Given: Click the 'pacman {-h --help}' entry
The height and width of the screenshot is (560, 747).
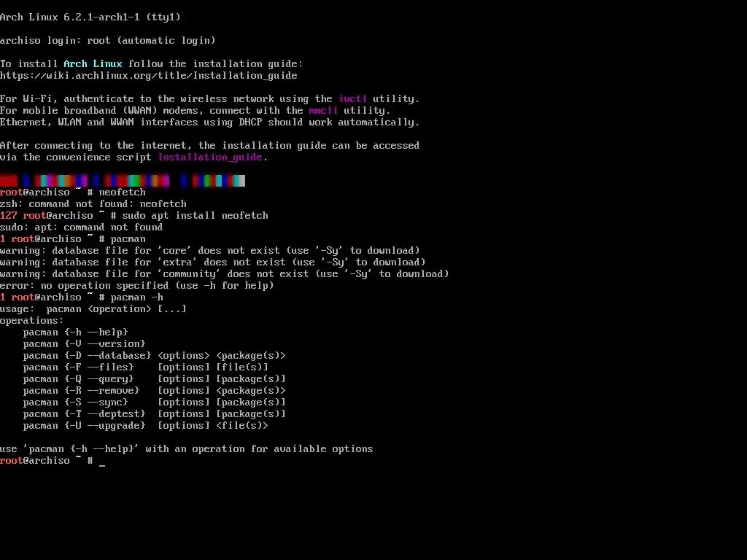Looking at the screenshot, I should point(75,332).
